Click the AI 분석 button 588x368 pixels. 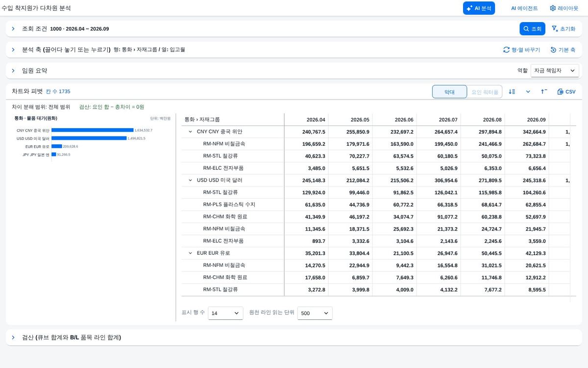point(479,8)
